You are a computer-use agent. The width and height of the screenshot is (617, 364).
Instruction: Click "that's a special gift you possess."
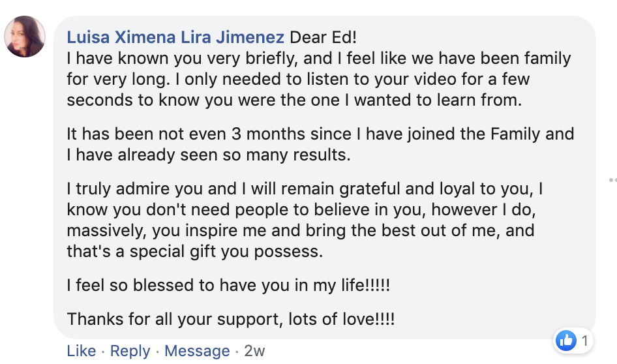click(194, 252)
